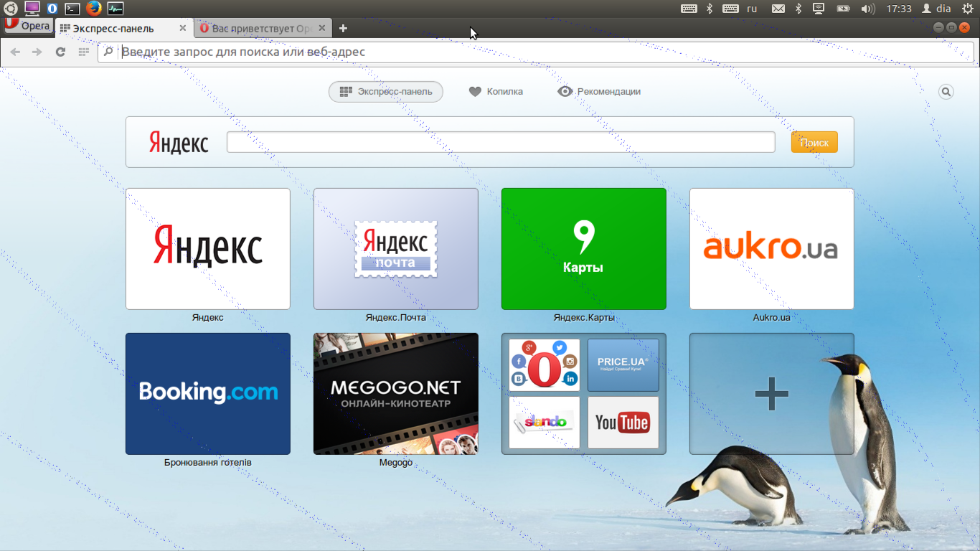The width and height of the screenshot is (980, 551).
Task: Open the Рекомендации section
Action: 599,92
